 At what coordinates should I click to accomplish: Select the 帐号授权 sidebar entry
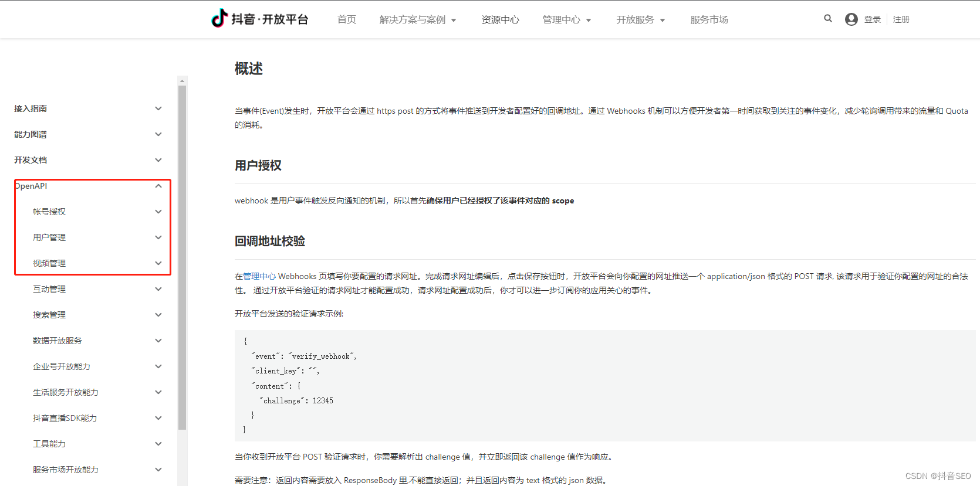pyautogui.click(x=49, y=212)
